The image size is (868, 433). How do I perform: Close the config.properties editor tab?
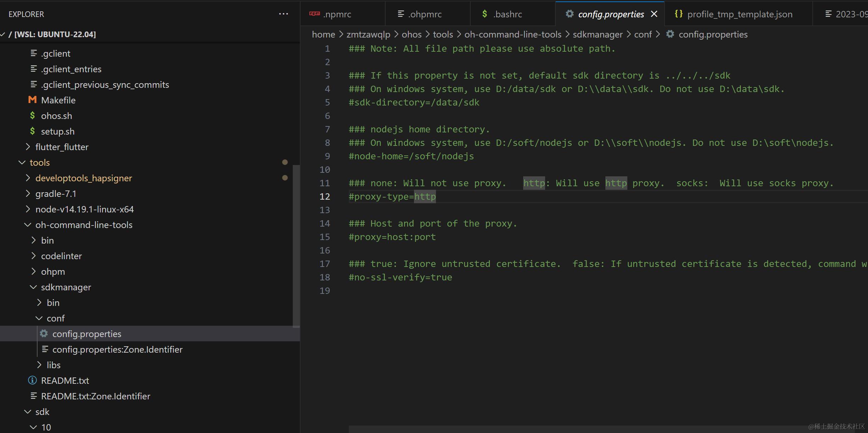click(x=654, y=14)
